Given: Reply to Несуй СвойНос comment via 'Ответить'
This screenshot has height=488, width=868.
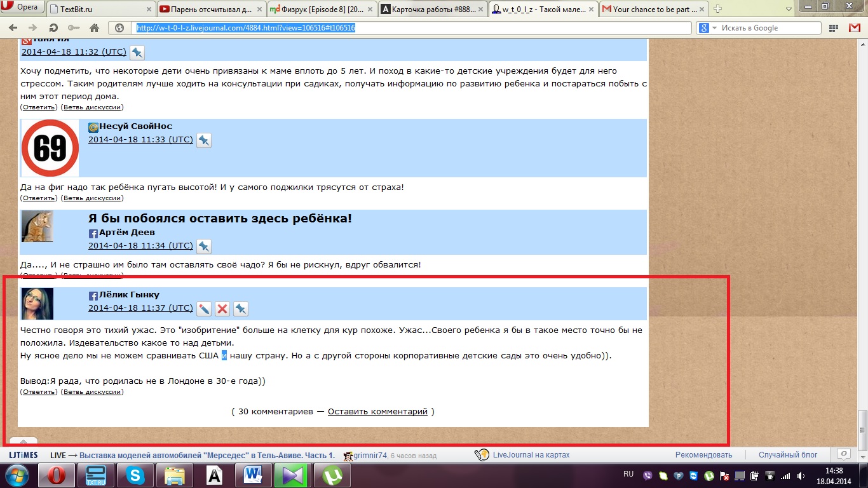Looking at the screenshot, I should tap(38, 198).
